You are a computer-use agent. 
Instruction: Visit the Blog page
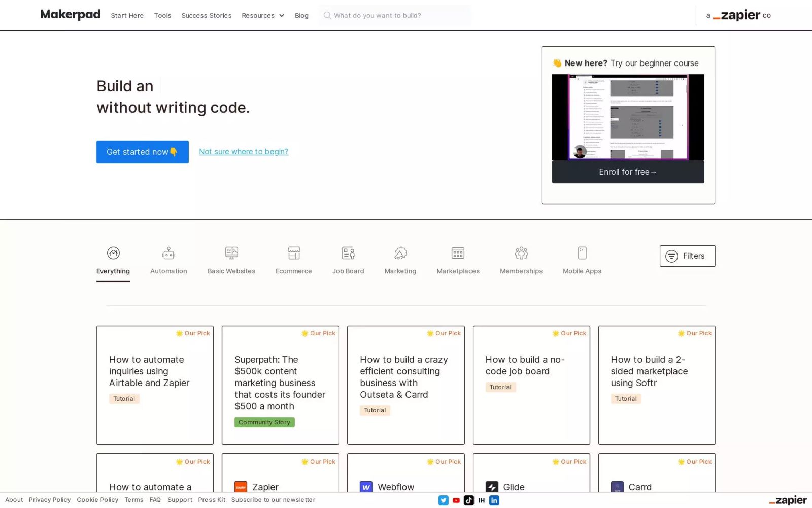pos(301,16)
